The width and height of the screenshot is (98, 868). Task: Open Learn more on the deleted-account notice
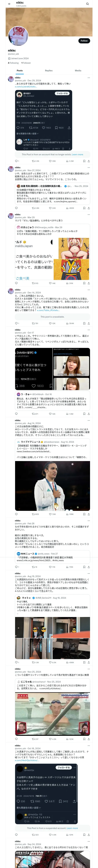pos(77,155)
